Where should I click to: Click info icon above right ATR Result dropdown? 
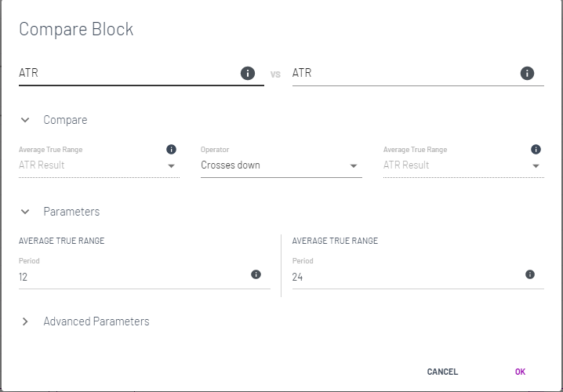[536, 149]
